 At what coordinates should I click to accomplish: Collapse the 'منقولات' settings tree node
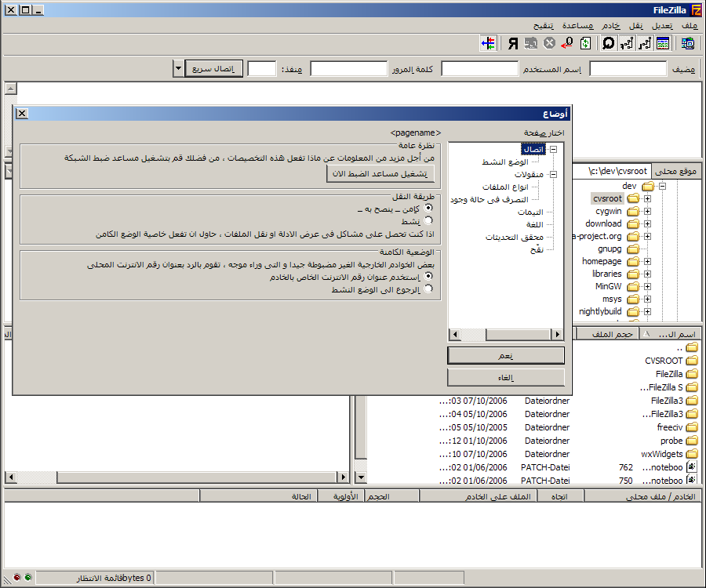[554, 174]
